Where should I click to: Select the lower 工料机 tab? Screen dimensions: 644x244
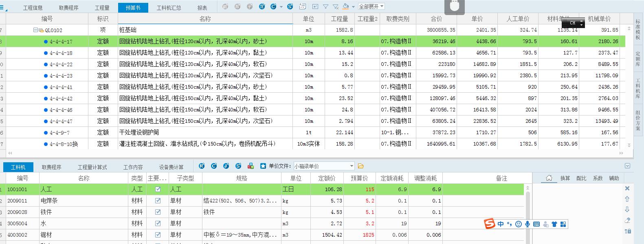click(18, 167)
